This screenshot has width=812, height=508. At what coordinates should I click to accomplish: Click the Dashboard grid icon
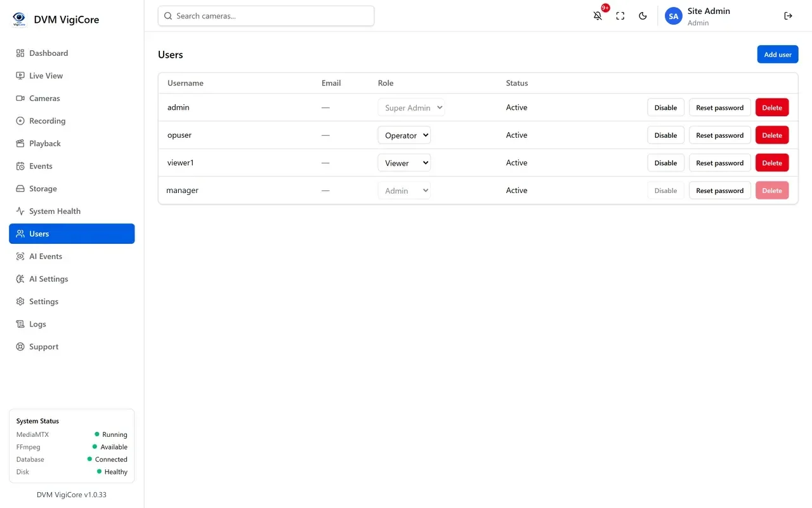coord(20,53)
